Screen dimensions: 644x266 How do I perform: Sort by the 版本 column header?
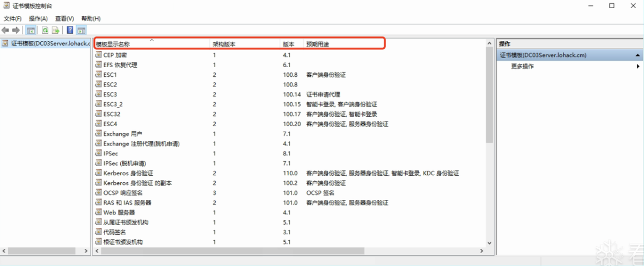click(292, 44)
